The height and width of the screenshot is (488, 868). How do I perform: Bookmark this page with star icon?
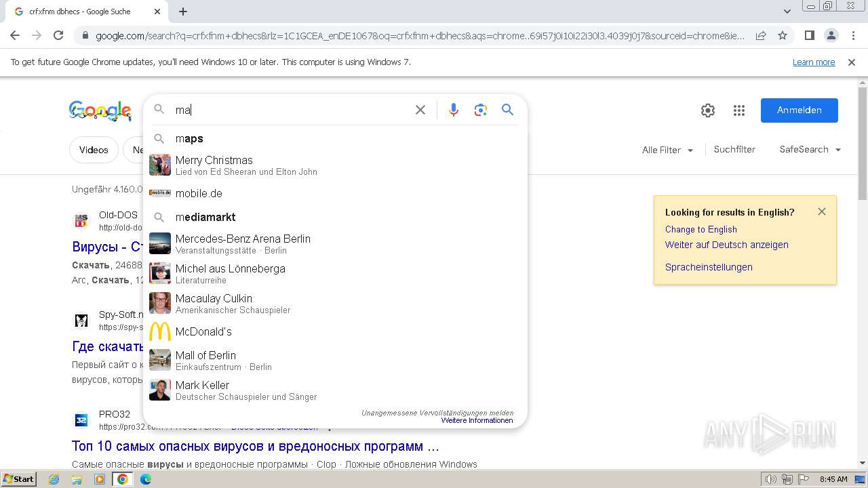[783, 36]
